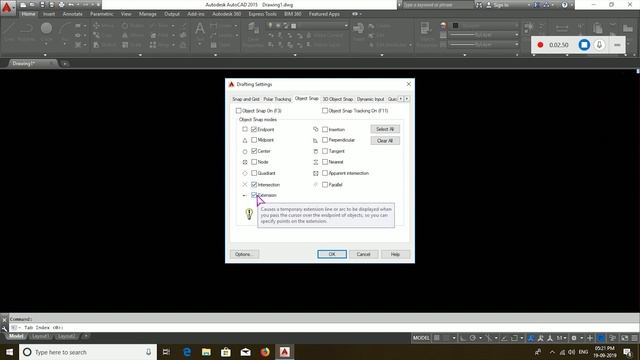640x360 pixels.
Task: Check the Midpoint snap mode
Action: [254, 140]
